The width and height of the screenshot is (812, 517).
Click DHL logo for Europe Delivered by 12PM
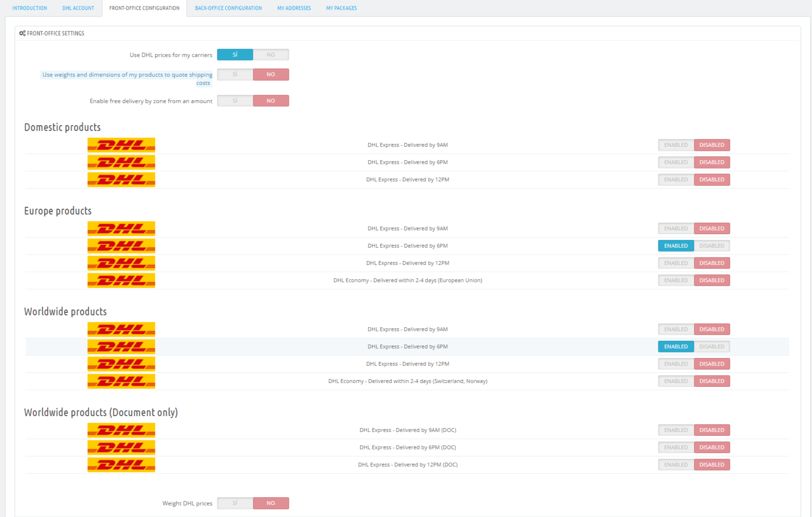121,263
